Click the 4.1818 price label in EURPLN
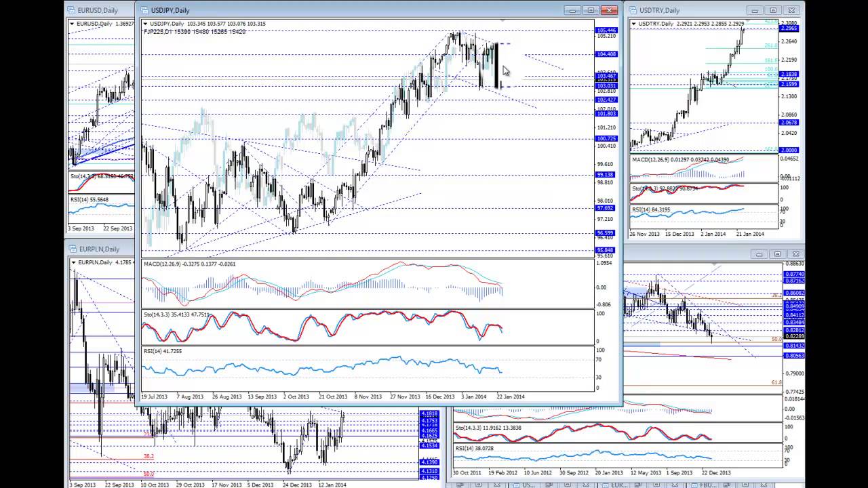This screenshot has height=488, width=868. [x=429, y=413]
